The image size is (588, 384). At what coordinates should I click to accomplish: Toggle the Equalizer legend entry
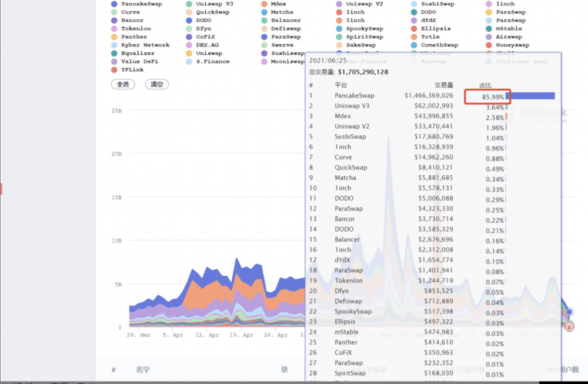pos(133,54)
